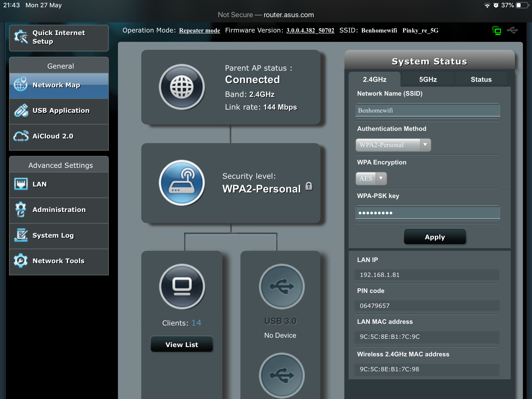Click the Apply button
Image resolution: width=532 pixels, height=399 pixels.
[435, 237]
